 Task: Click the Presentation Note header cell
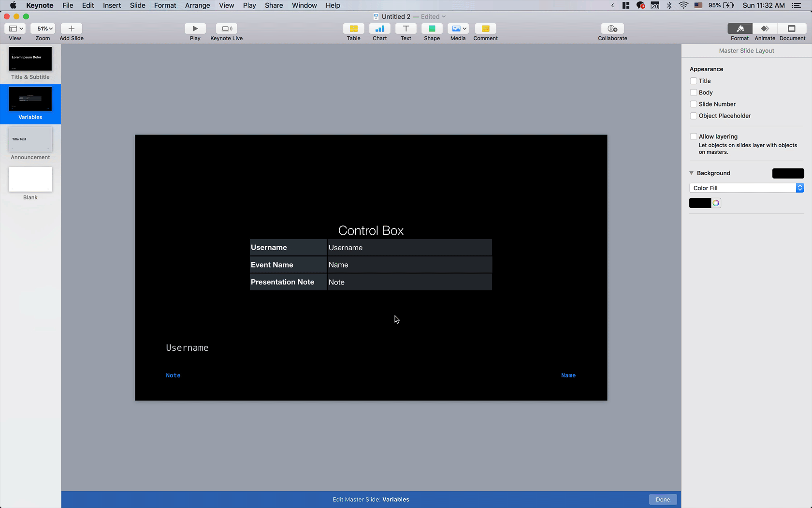288,282
